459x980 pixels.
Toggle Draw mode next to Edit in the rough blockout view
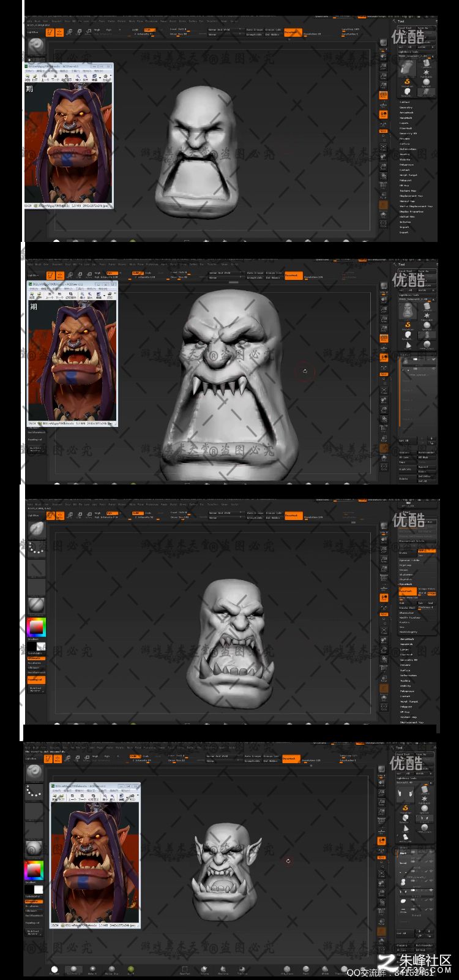(x=59, y=32)
